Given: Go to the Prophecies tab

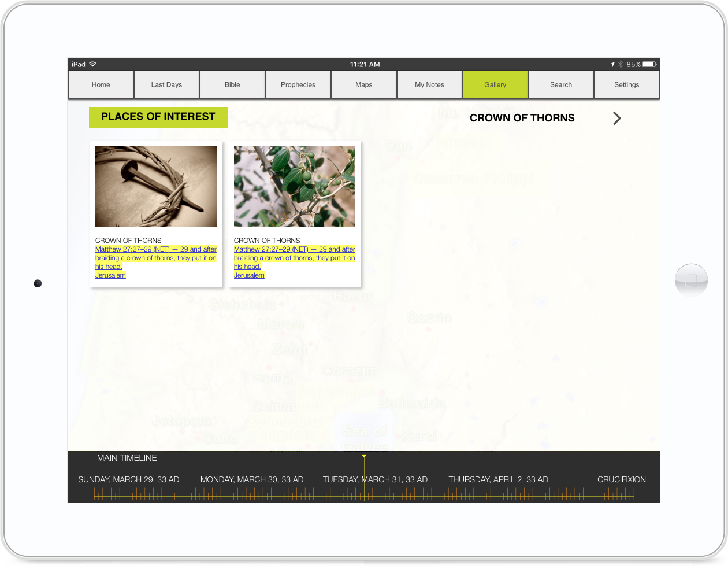Looking at the screenshot, I should click(298, 85).
